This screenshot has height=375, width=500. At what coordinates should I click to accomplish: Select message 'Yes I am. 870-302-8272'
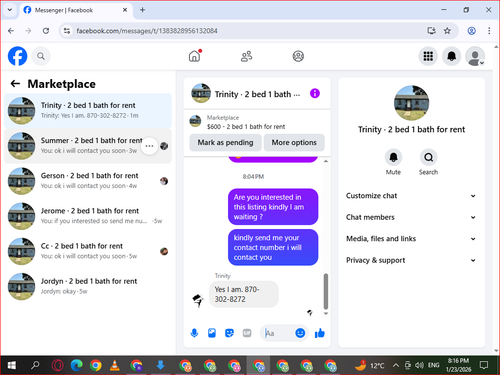pos(244,294)
